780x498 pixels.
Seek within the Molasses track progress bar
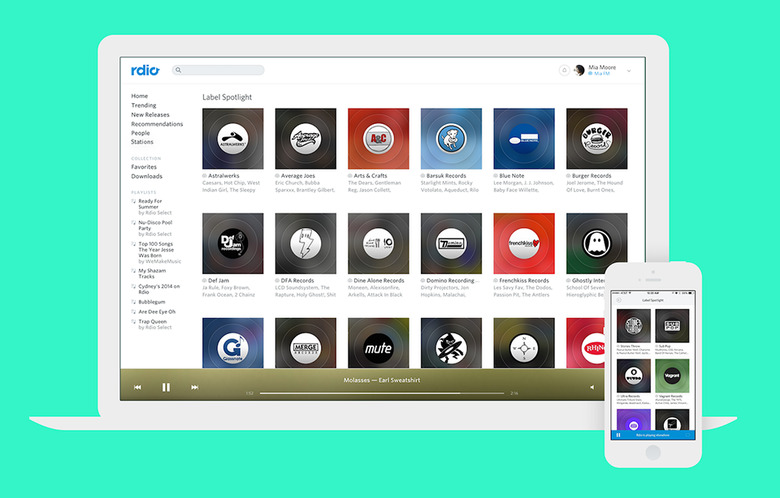380,393
